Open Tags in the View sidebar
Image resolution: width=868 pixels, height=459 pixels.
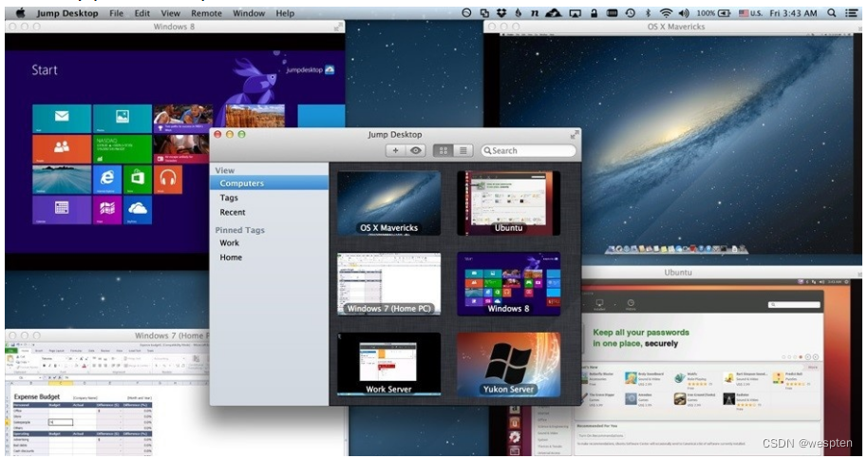coord(229,198)
